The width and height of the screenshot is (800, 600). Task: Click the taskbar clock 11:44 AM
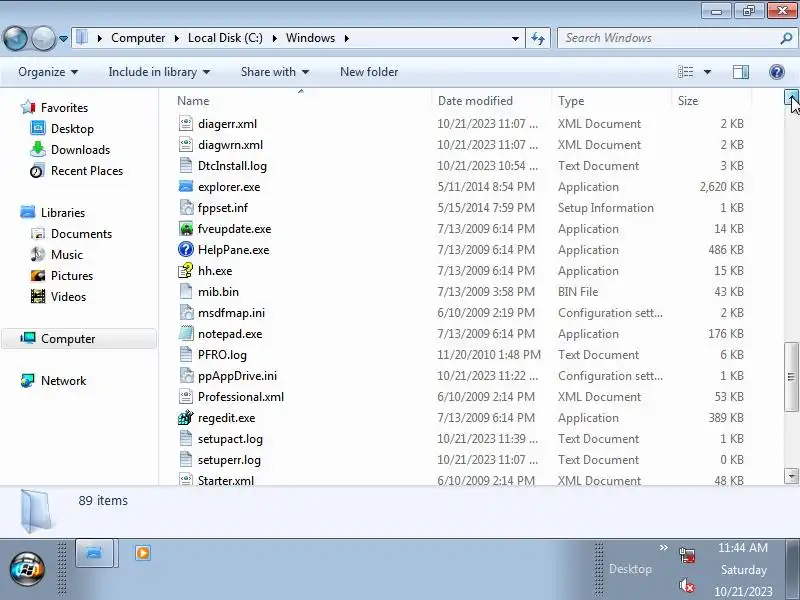[x=743, y=548]
